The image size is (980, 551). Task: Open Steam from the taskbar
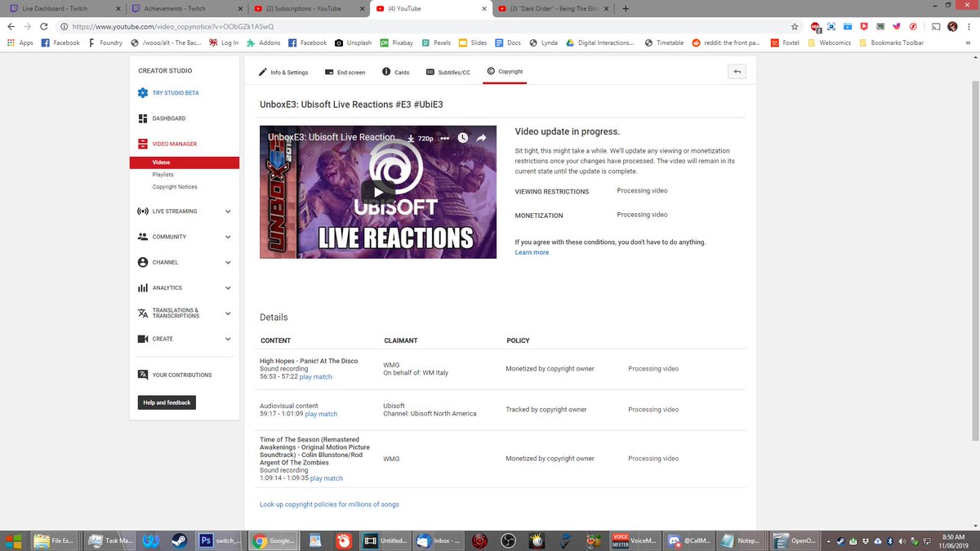point(180,540)
